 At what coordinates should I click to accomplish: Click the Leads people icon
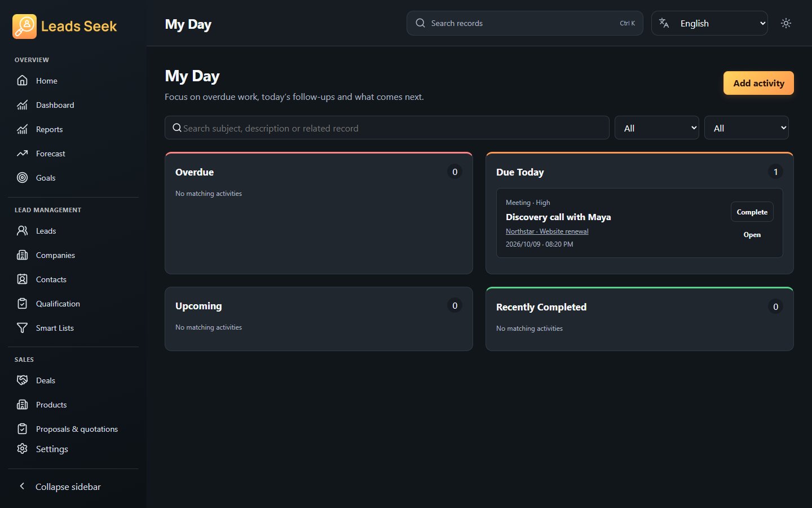(22, 231)
